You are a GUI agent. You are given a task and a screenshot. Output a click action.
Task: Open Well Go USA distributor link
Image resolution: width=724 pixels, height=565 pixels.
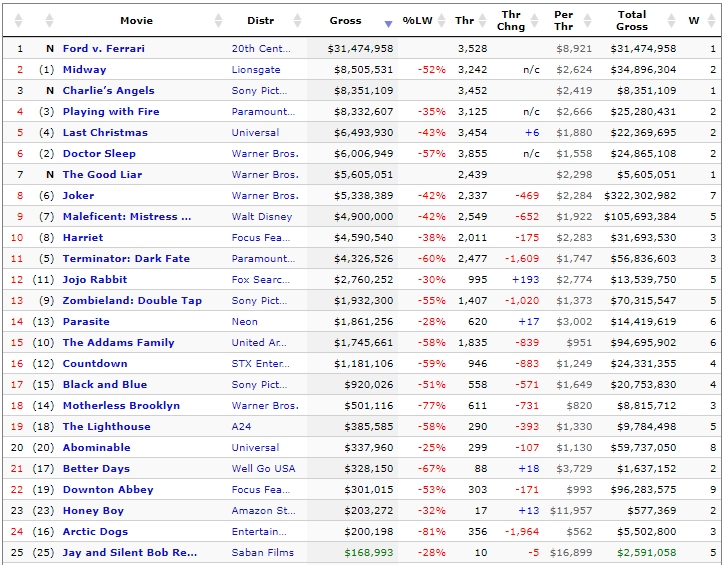point(263,469)
